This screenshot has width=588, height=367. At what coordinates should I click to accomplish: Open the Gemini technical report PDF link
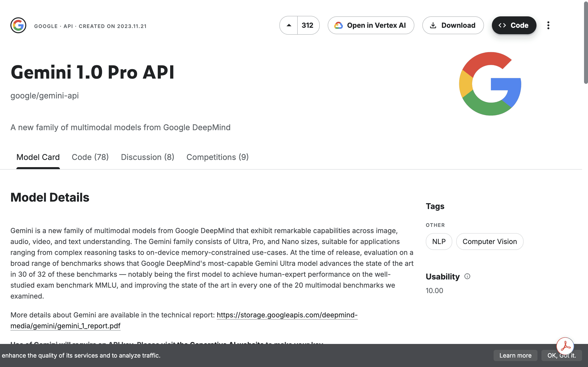pos(287,315)
